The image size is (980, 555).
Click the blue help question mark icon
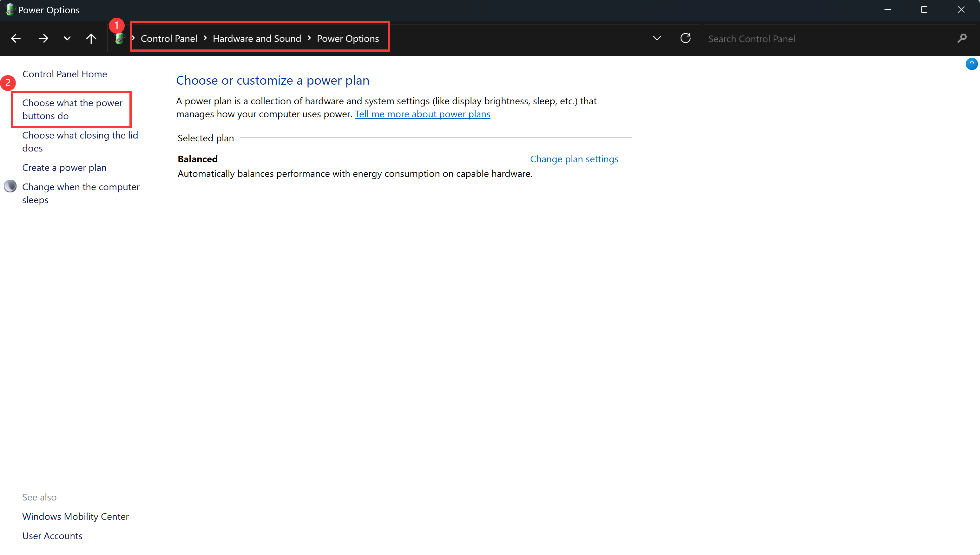point(971,64)
